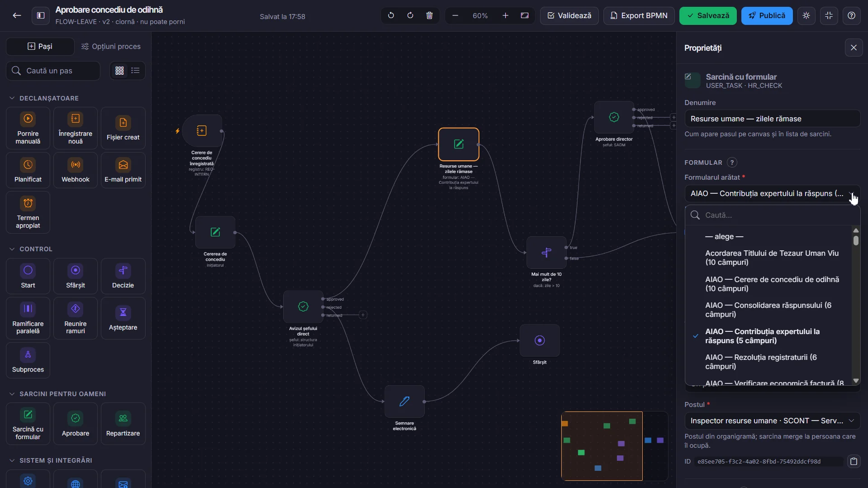Click the redo icon in toolbar
The image size is (868, 488).
pos(410,15)
